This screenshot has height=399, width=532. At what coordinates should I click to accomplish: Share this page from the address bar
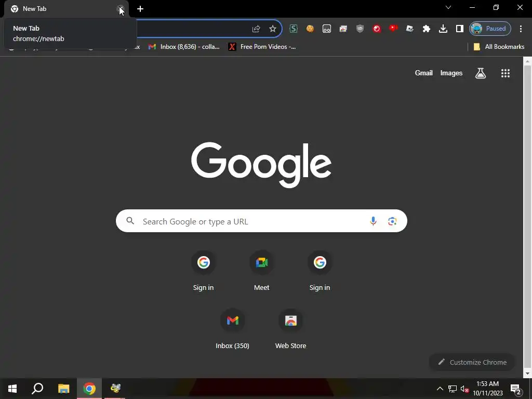(x=256, y=29)
